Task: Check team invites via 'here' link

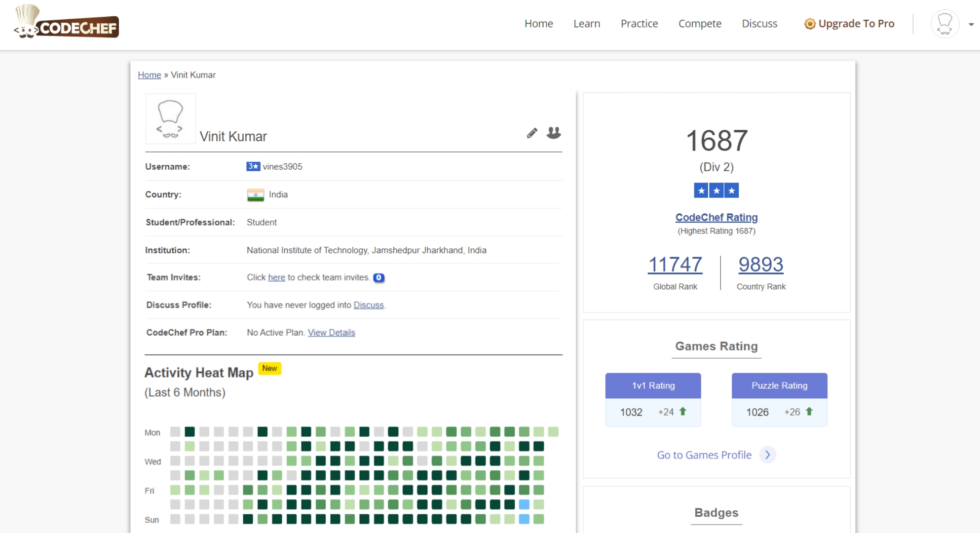Action: tap(276, 277)
